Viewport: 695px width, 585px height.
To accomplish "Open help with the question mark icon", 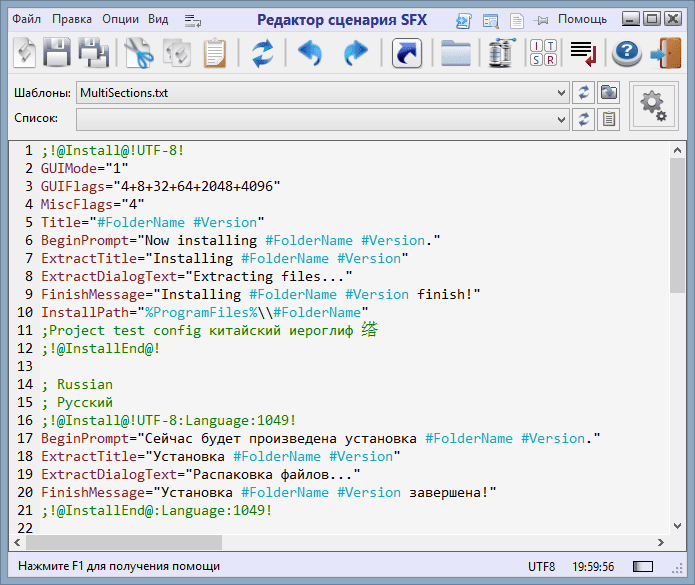I will pos(627,53).
